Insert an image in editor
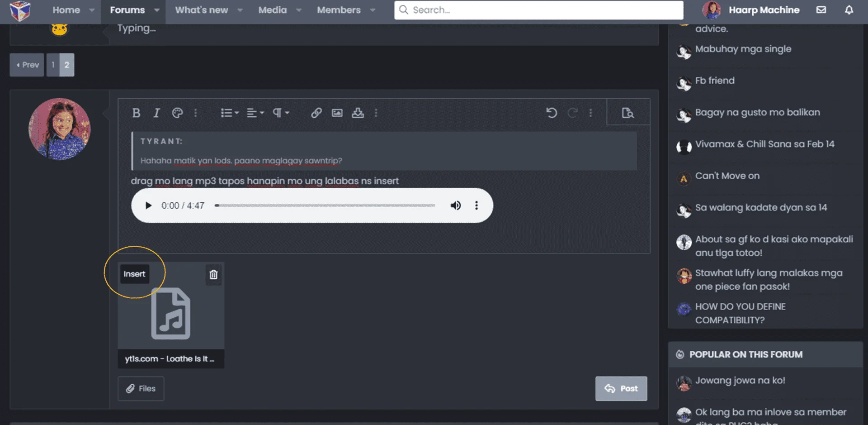Image resolution: width=868 pixels, height=425 pixels. 337,113
